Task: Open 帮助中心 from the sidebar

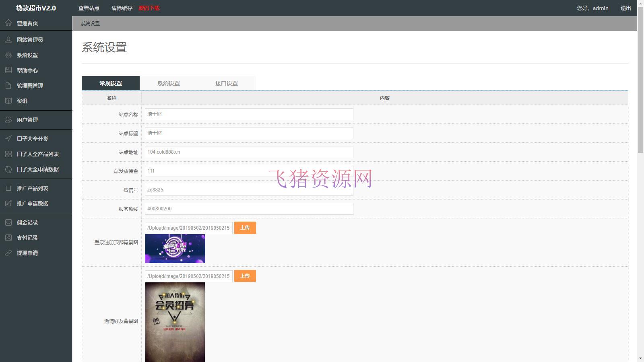Action: [x=8, y=70]
